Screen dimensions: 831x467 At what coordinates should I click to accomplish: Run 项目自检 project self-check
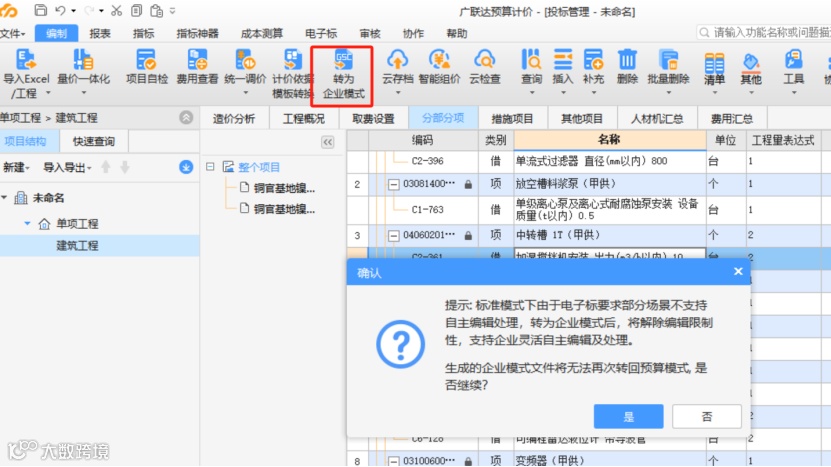point(146,67)
